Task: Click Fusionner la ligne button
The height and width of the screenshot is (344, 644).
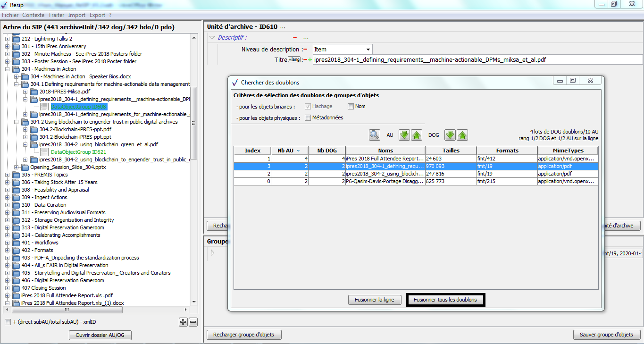Action: [x=375, y=300]
